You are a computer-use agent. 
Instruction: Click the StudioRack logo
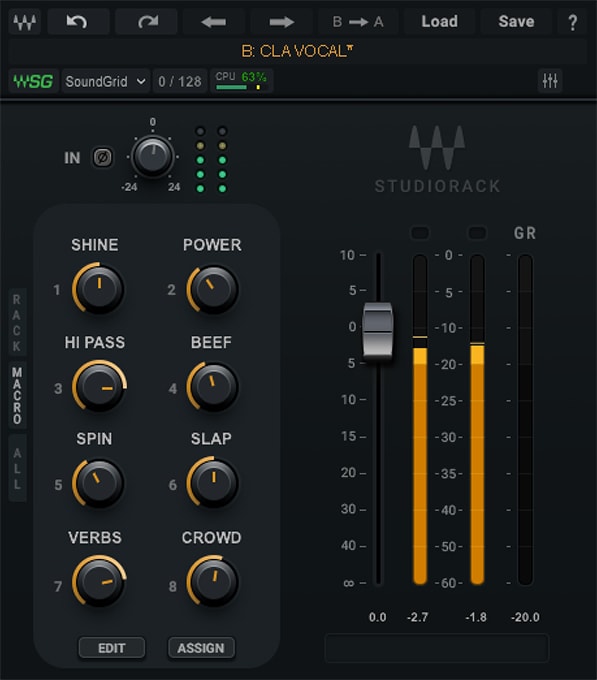tap(437, 159)
